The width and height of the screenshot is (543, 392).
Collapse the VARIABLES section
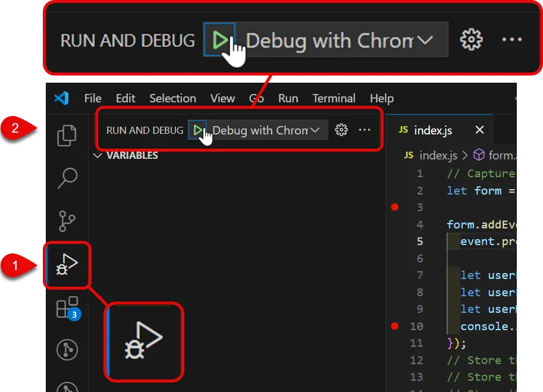pyautogui.click(x=98, y=155)
